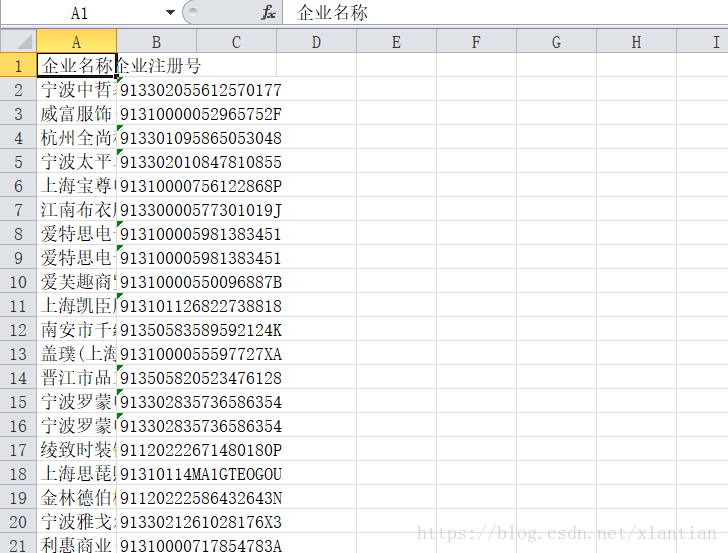Click cell A1 containing 企业名称
The image size is (728, 553).
coord(77,65)
